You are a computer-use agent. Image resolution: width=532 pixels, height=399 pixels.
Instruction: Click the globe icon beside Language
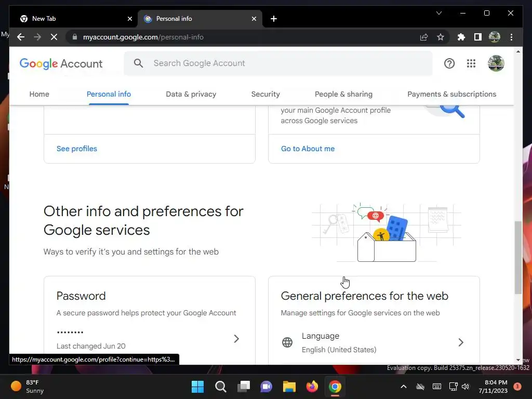(287, 342)
